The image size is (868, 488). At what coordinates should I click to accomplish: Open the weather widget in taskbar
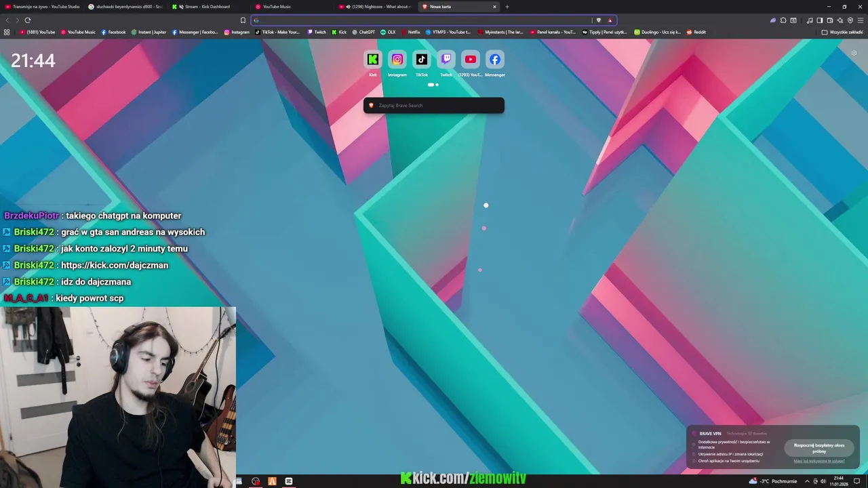click(x=772, y=481)
